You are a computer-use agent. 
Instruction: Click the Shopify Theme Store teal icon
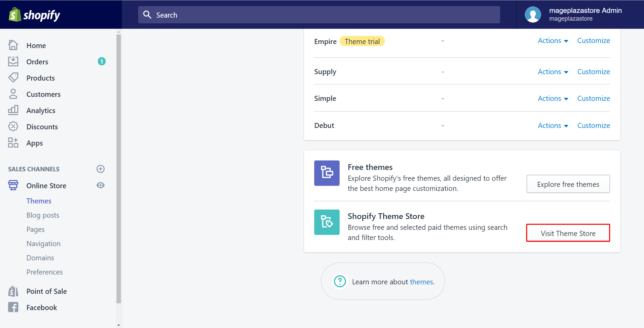click(x=327, y=222)
